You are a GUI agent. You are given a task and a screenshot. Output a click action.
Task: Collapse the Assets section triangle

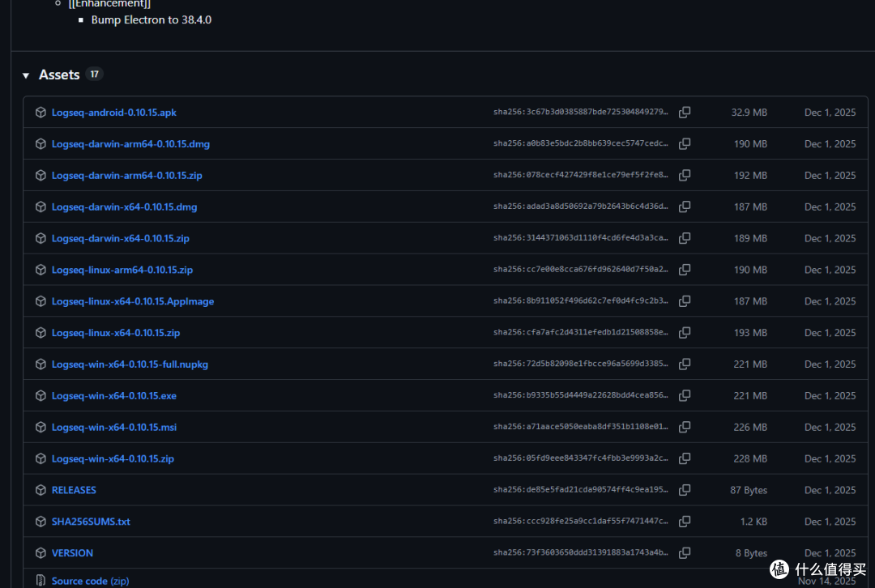(26, 75)
